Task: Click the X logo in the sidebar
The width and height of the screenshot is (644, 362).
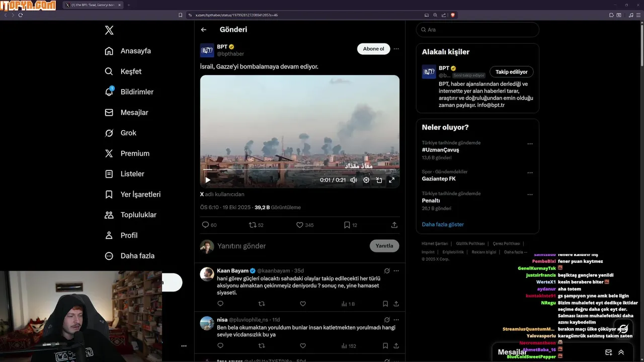Action: [x=109, y=30]
